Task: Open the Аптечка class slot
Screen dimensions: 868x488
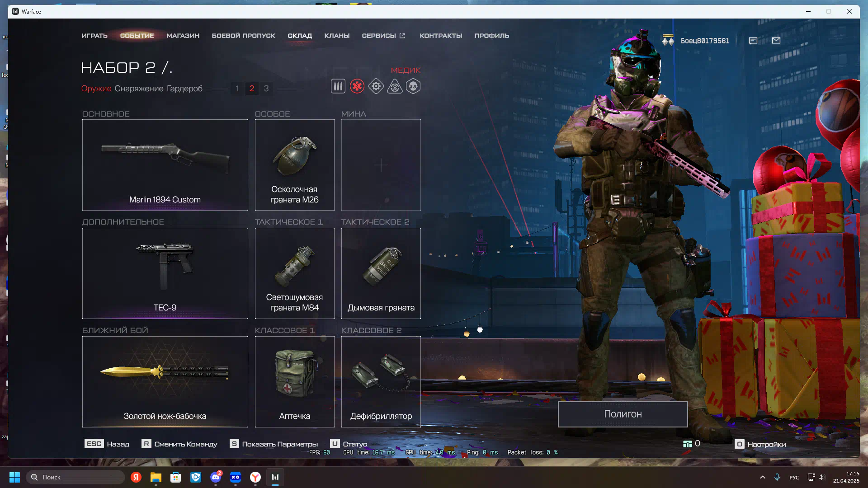Action: pyautogui.click(x=295, y=382)
